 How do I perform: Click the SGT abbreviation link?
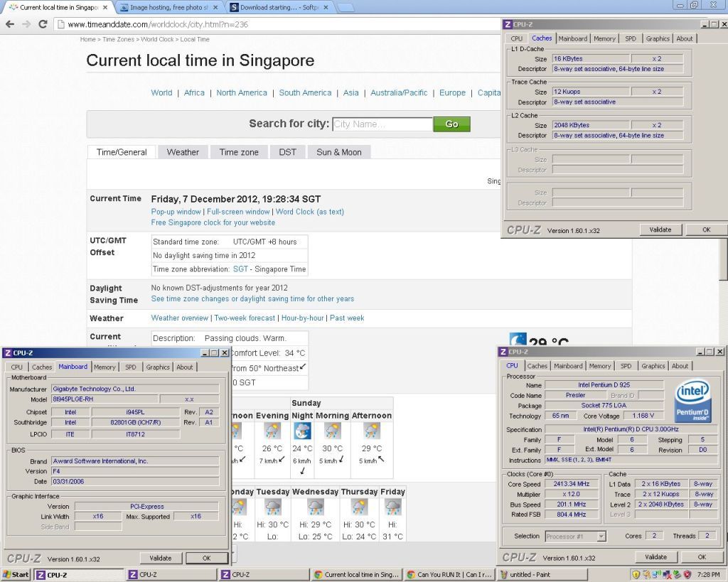tap(240, 269)
